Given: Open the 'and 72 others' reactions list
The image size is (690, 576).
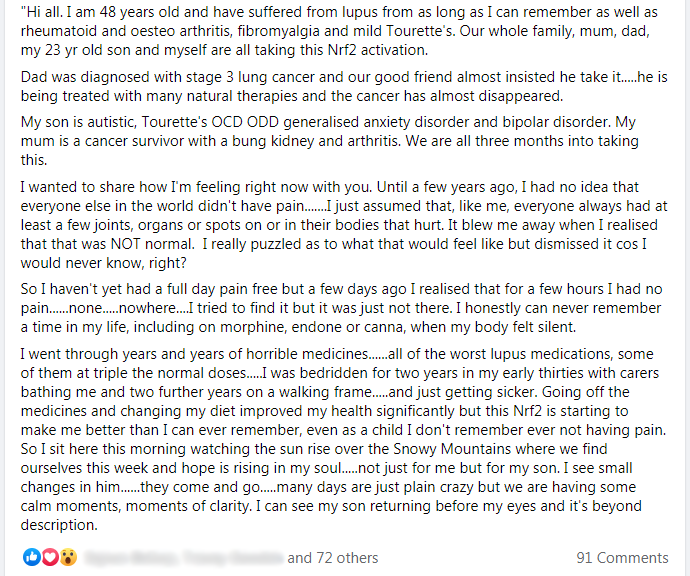Looking at the screenshot, I should (333, 558).
